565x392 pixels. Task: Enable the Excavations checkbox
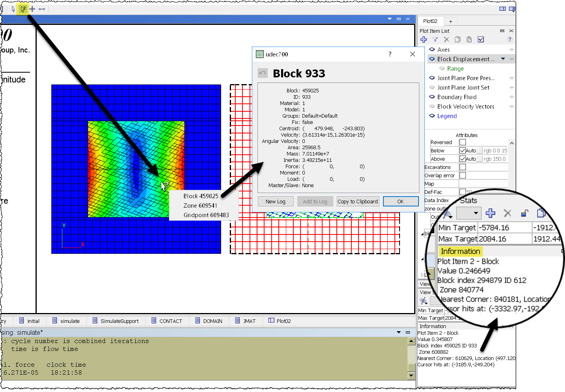(463, 167)
